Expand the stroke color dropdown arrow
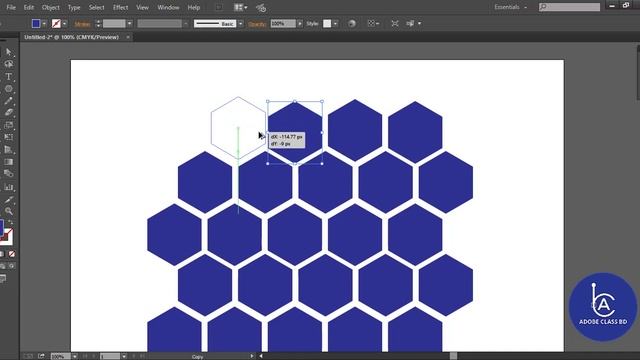Image resolution: width=640 pixels, height=360 pixels. click(64, 24)
